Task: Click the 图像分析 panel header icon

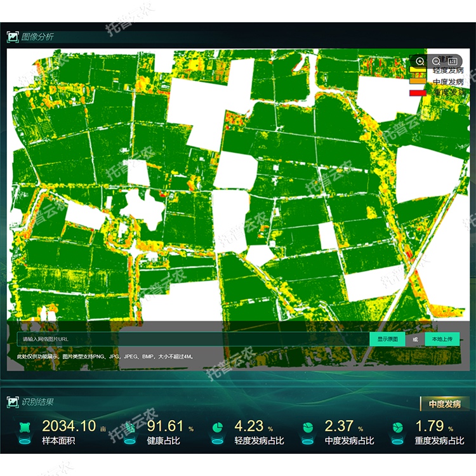Action: [13, 37]
